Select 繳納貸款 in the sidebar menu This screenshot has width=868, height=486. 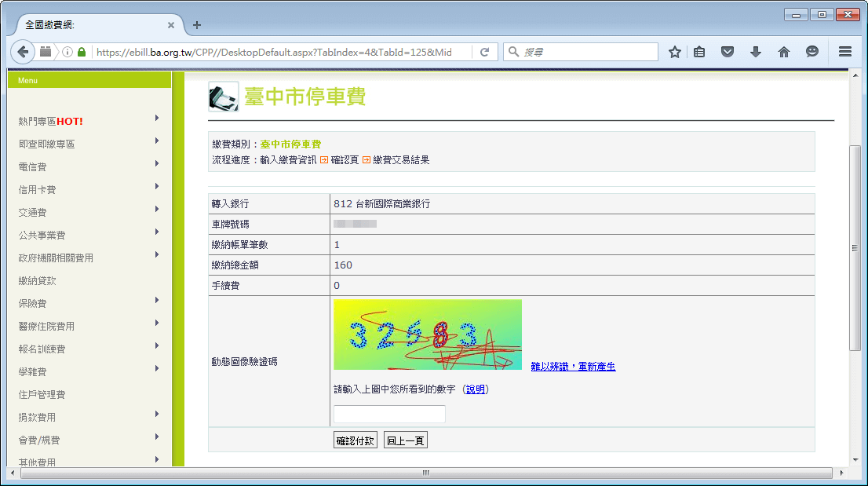point(38,281)
